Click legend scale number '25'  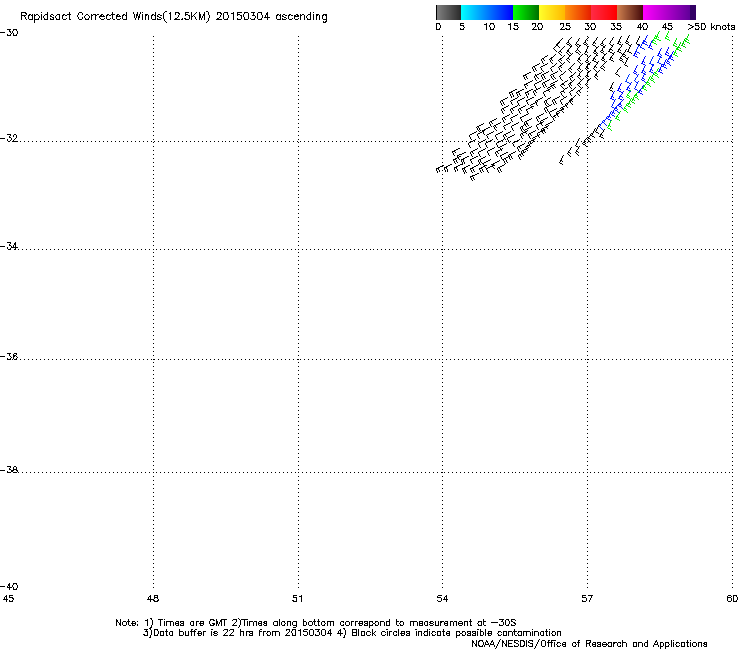coord(565,26)
